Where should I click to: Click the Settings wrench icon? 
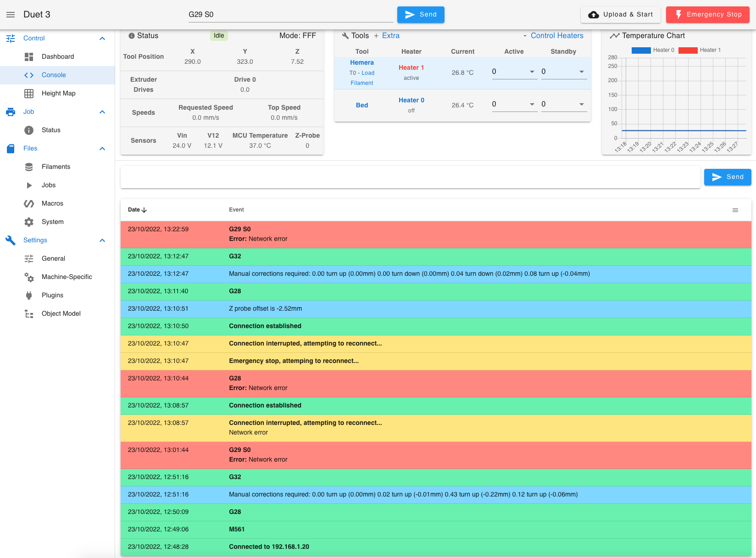[x=11, y=240]
